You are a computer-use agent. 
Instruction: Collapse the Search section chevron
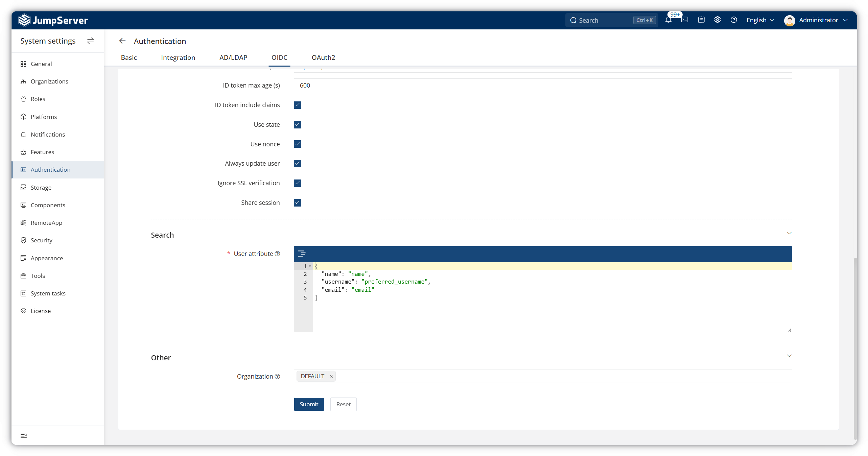tap(789, 233)
